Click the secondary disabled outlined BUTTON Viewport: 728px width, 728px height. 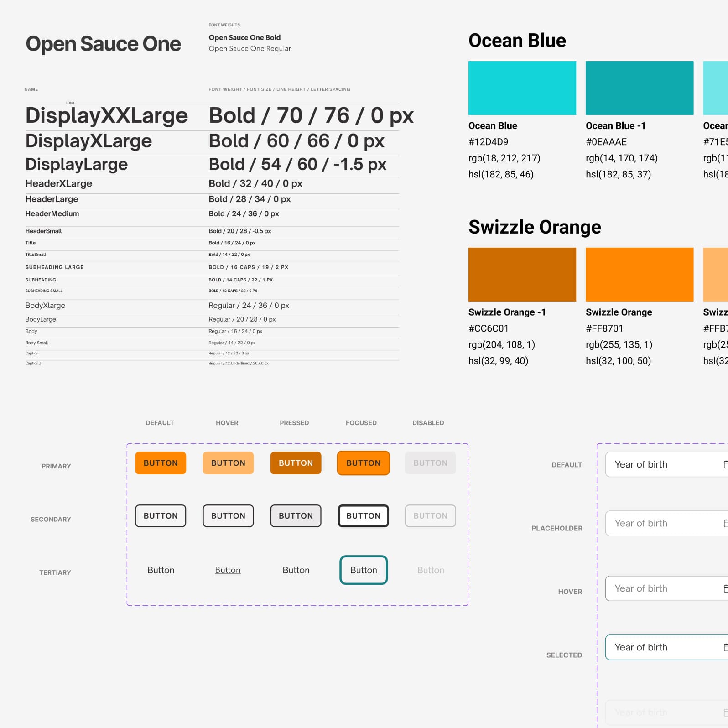click(x=431, y=516)
